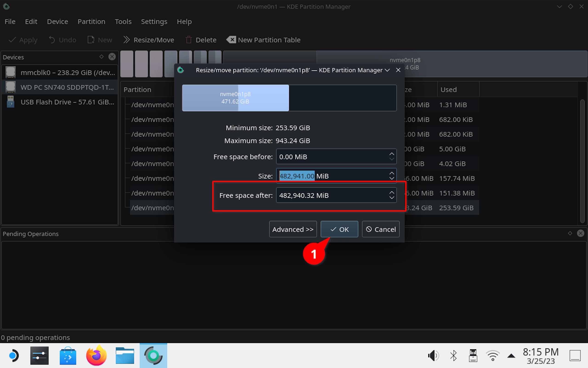
Task: Increase Free space after with up arrow
Action: point(392,192)
